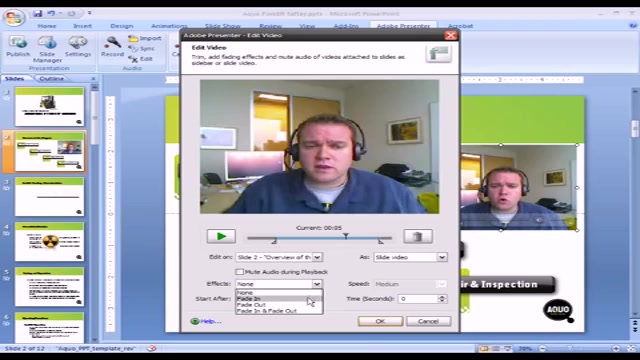Open the disabled Speed dropdown
Image resolution: width=640 pixels, height=360 pixels.
(x=442, y=284)
